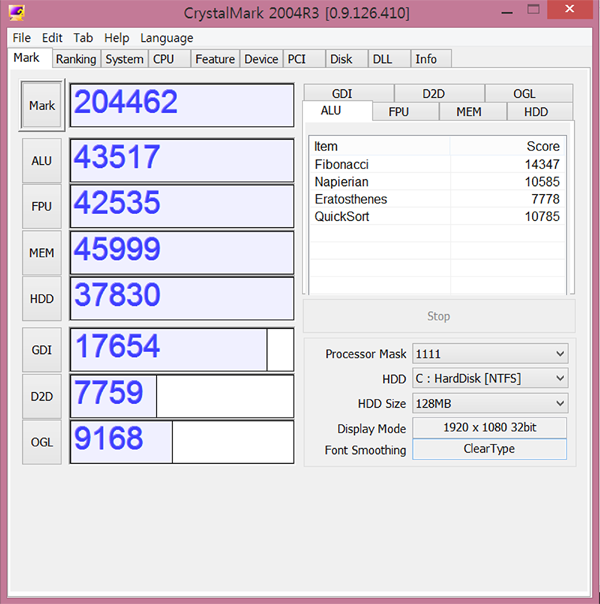Show D2D detail results tab
Image resolution: width=600 pixels, height=604 pixels.
[439, 93]
